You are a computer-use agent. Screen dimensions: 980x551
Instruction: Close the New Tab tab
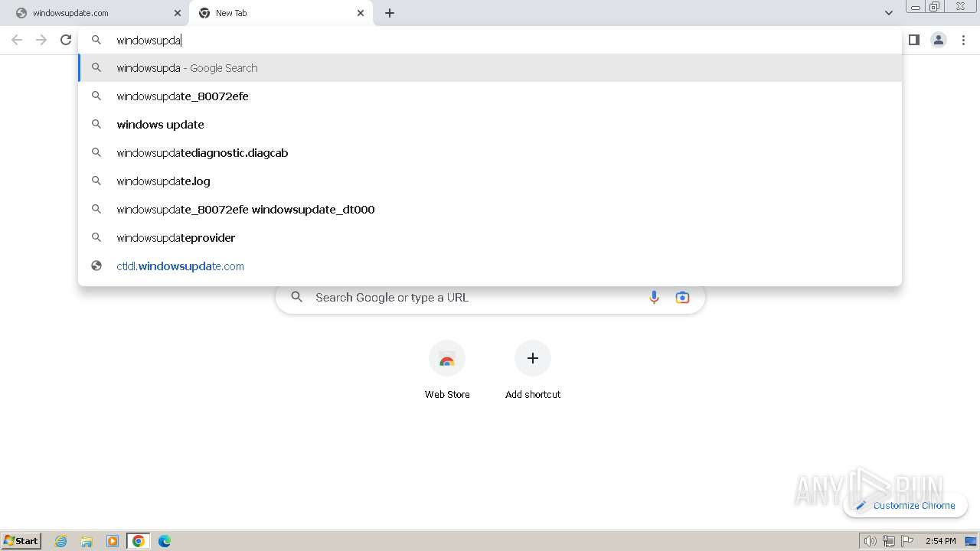pyautogui.click(x=361, y=13)
